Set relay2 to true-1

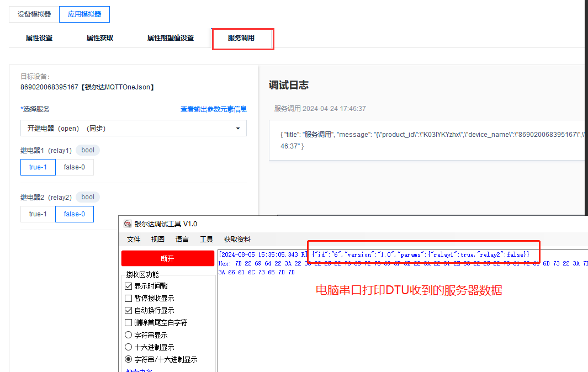[x=38, y=214]
